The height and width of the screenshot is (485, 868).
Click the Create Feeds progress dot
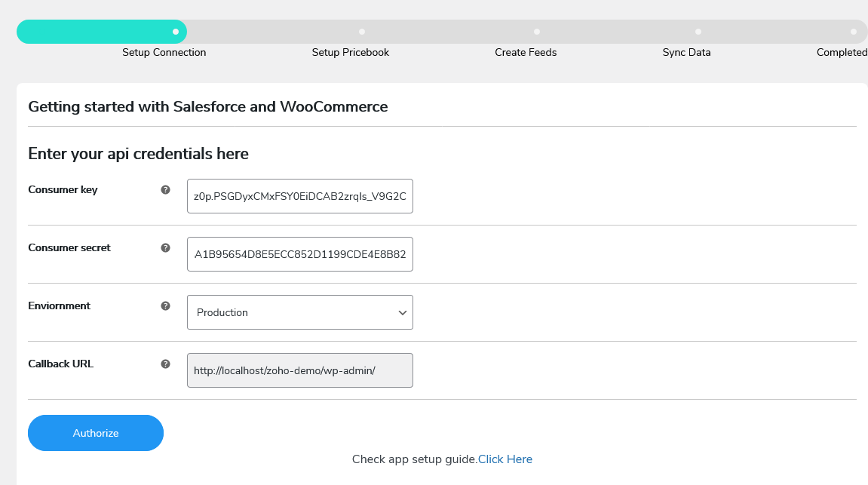point(537,32)
